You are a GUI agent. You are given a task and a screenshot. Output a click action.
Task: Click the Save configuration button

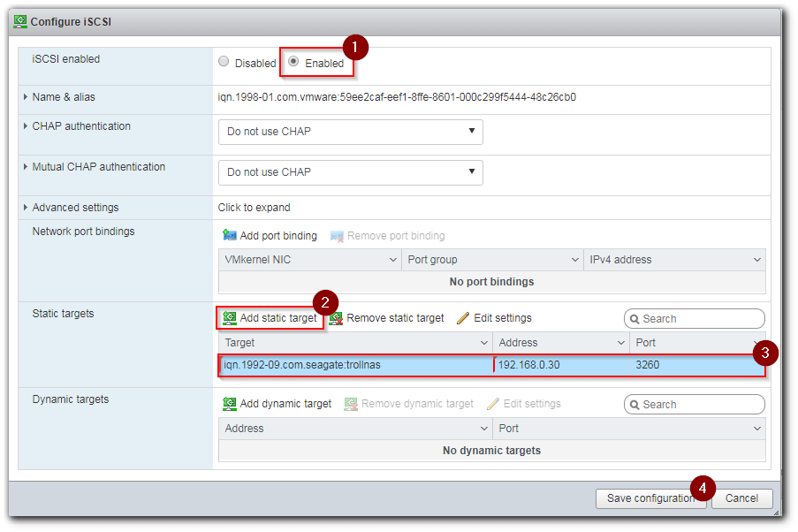(651, 498)
